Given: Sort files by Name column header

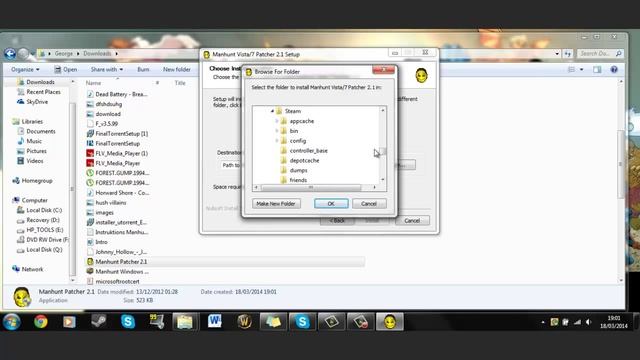Looking at the screenshot, I should 93,83.
